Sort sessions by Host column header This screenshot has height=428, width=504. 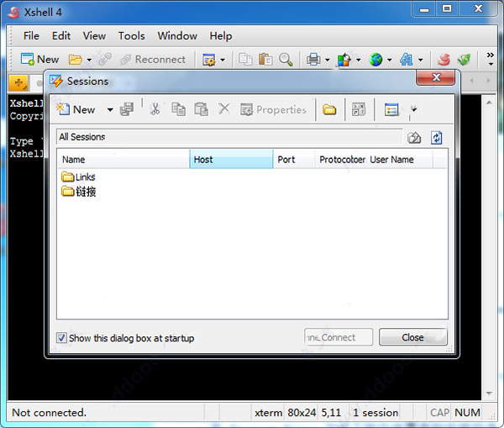point(231,159)
